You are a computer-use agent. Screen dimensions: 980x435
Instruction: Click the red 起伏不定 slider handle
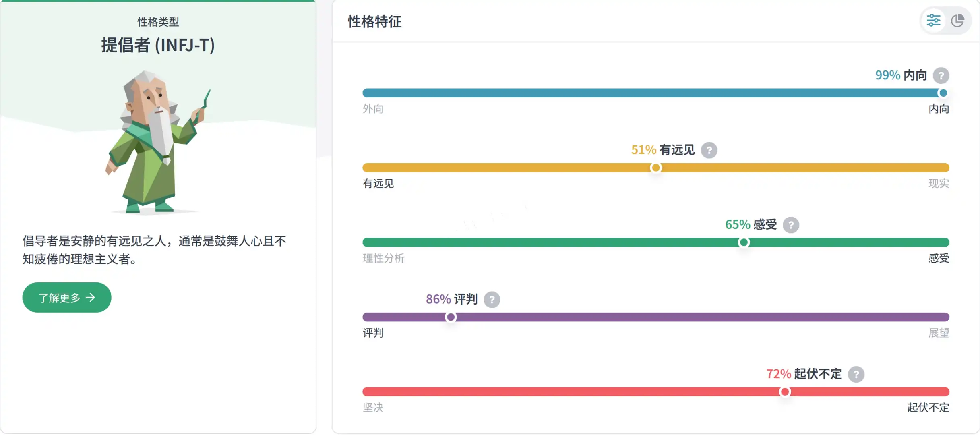(784, 392)
